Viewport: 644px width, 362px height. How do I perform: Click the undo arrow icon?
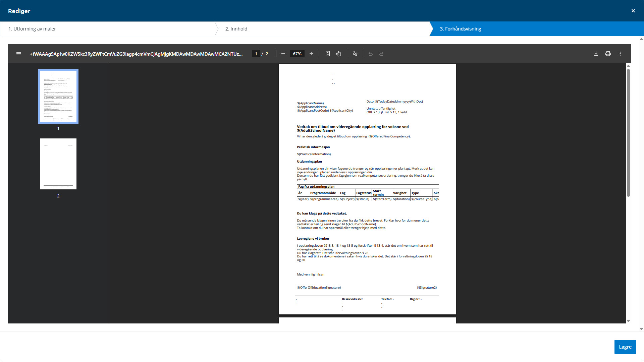pos(371,54)
